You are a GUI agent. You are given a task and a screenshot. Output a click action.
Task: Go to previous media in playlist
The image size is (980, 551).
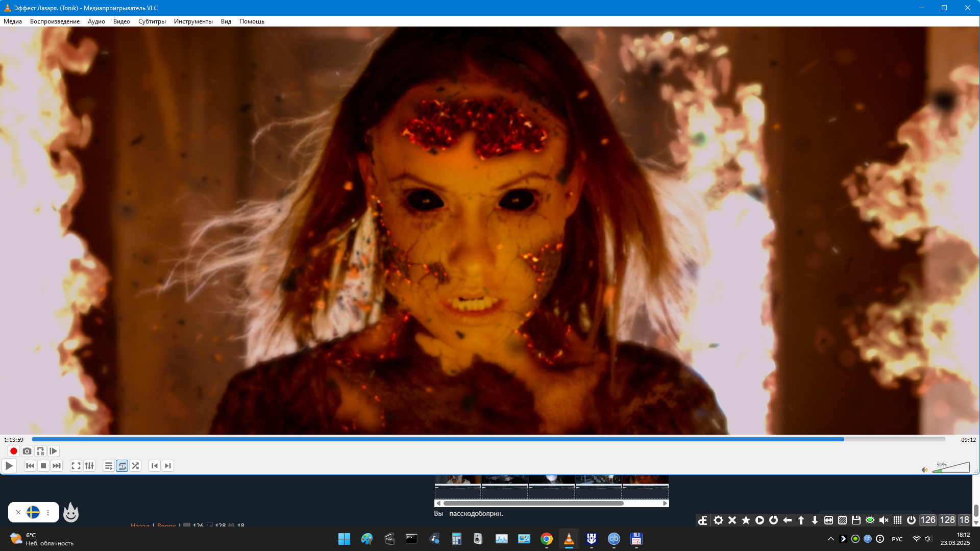tap(30, 466)
